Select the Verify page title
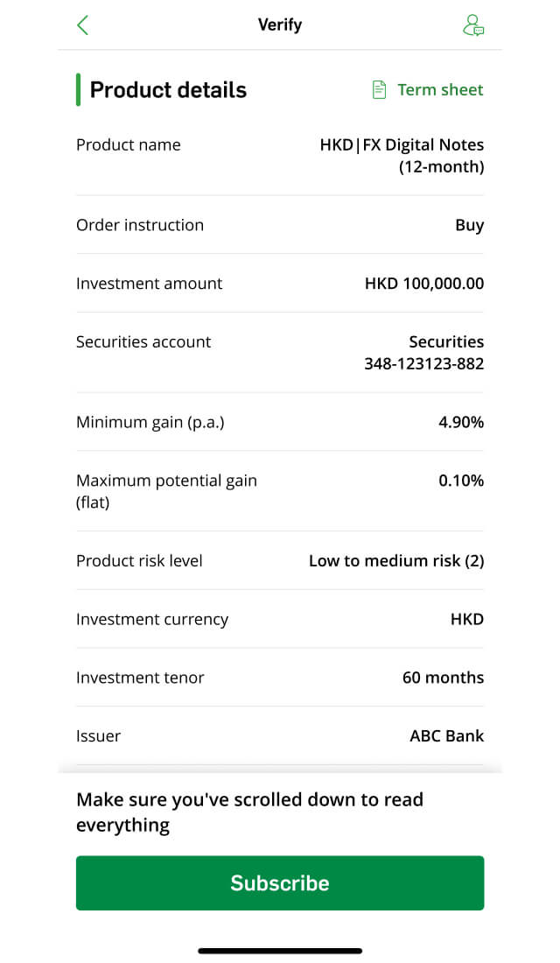Image resolution: width=560 pixels, height=963 pixels. coord(280,25)
